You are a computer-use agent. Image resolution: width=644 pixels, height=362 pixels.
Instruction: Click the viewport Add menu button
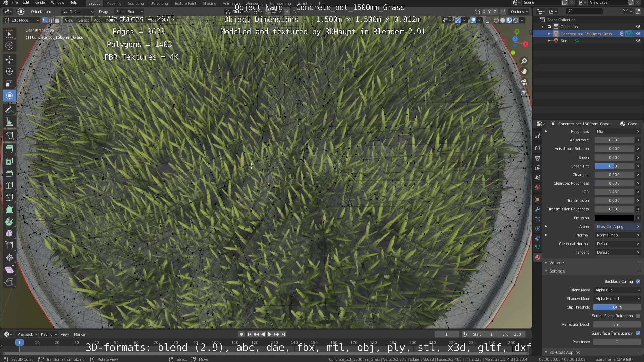point(97,20)
